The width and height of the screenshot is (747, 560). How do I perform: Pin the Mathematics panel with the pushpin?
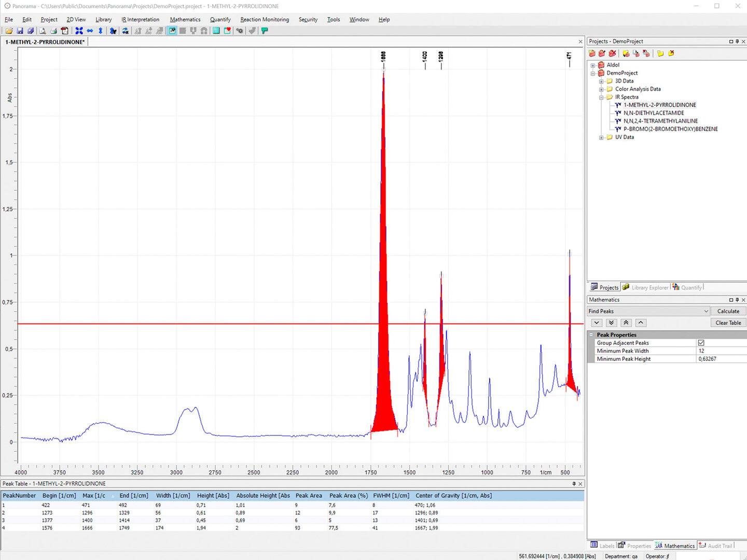(737, 300)
